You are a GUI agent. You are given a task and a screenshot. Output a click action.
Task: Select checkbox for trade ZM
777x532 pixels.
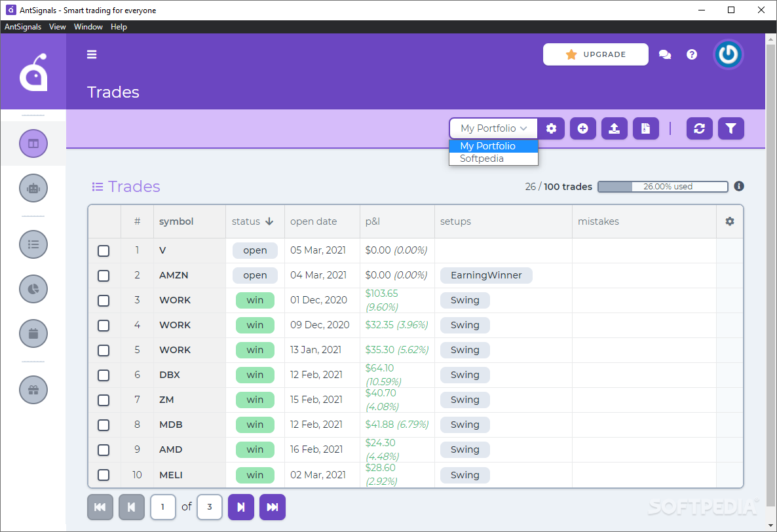pos(104,400)
